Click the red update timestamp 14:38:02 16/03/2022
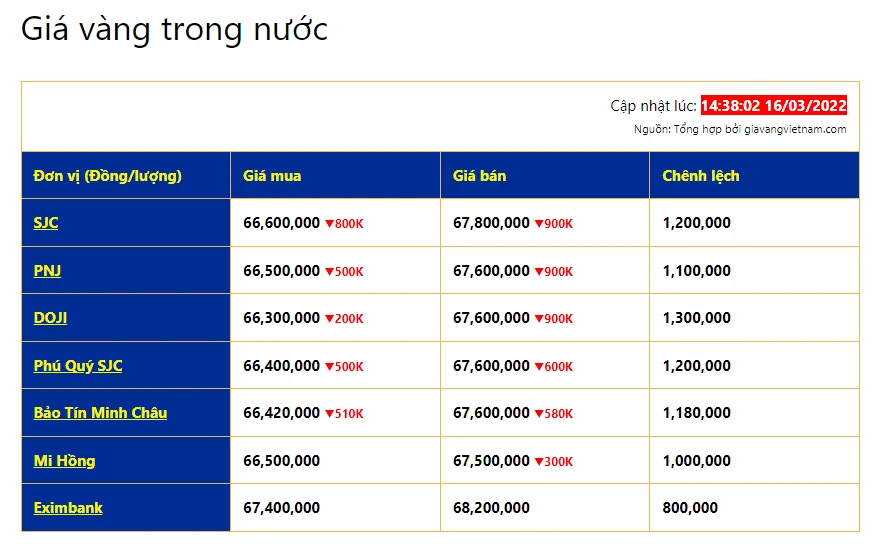 tap(773, 106)
